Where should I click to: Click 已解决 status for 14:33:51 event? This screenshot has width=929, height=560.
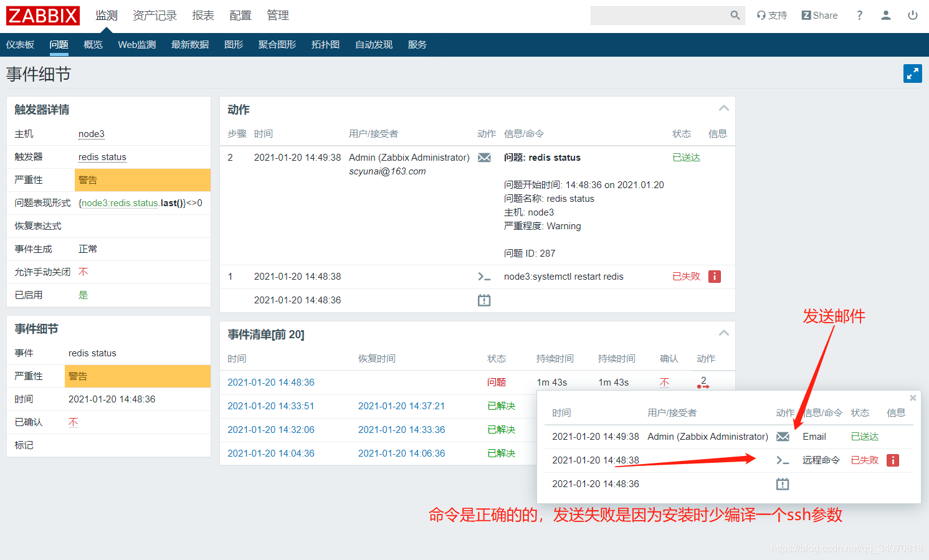coord(502,406)
